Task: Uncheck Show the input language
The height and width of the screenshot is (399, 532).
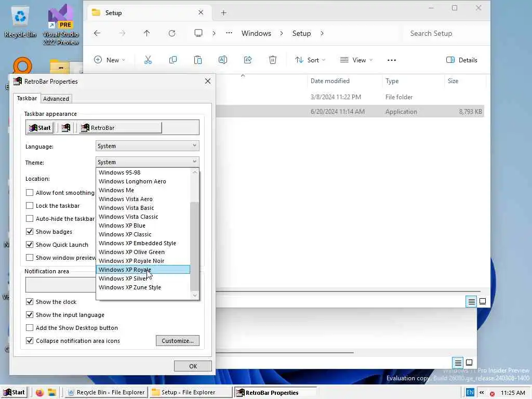Action: coord(30,315)
